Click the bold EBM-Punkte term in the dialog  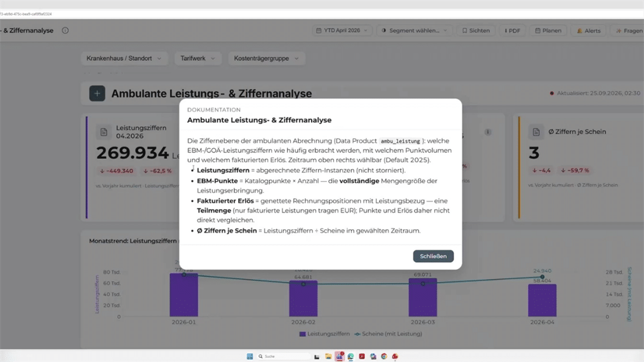point(217,181)
